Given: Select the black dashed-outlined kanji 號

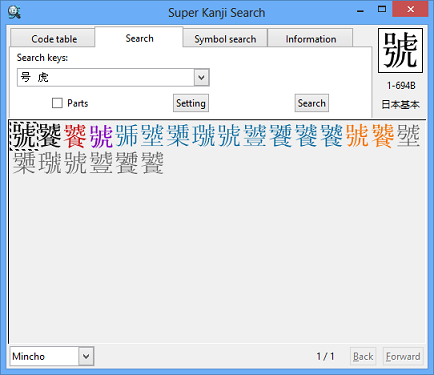Looking at the screenshot, I should 24,136.
